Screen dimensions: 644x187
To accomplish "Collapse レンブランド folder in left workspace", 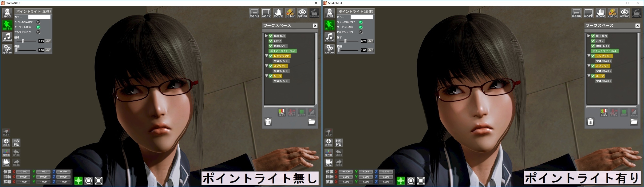I will [266, 56].
